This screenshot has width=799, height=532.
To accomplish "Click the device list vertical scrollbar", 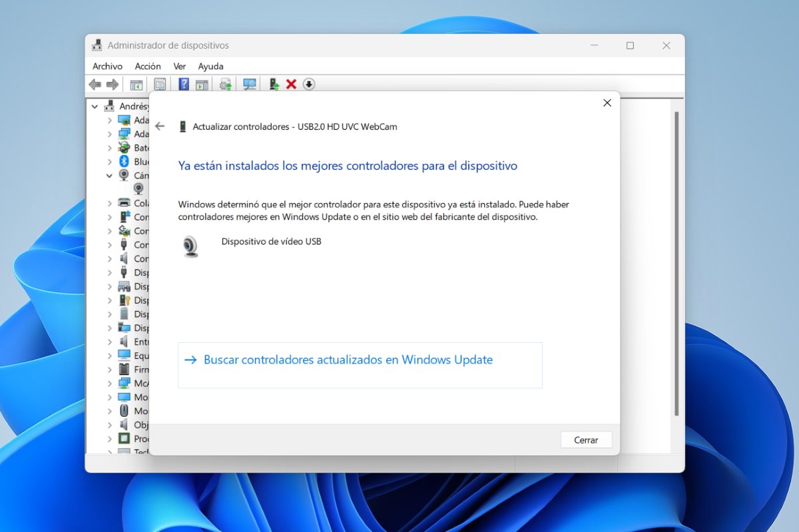I will (677, 266).
